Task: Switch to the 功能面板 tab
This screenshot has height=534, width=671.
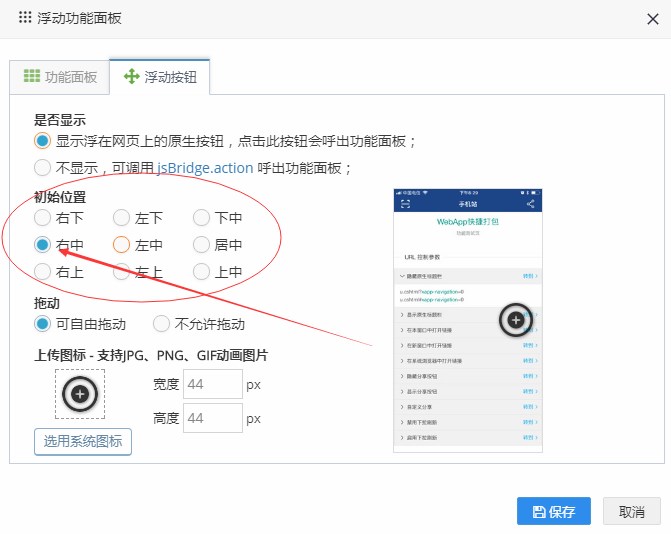Action: (60, 77)
